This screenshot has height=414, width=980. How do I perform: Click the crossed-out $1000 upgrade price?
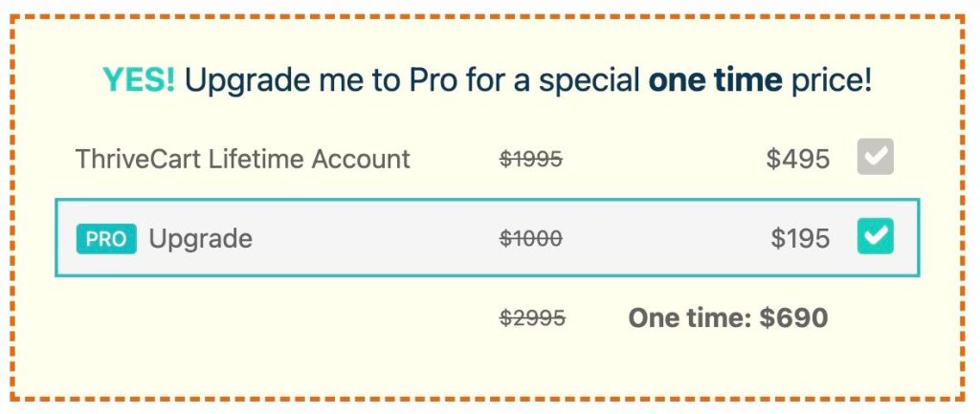(531, 239)
